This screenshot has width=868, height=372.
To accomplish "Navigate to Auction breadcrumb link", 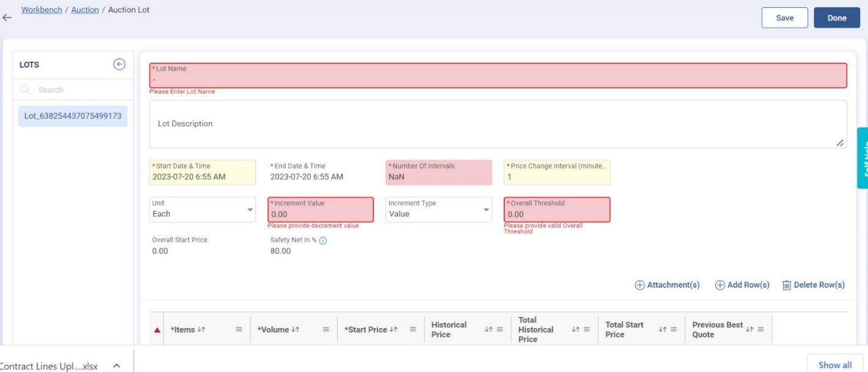I will point(85,10).
